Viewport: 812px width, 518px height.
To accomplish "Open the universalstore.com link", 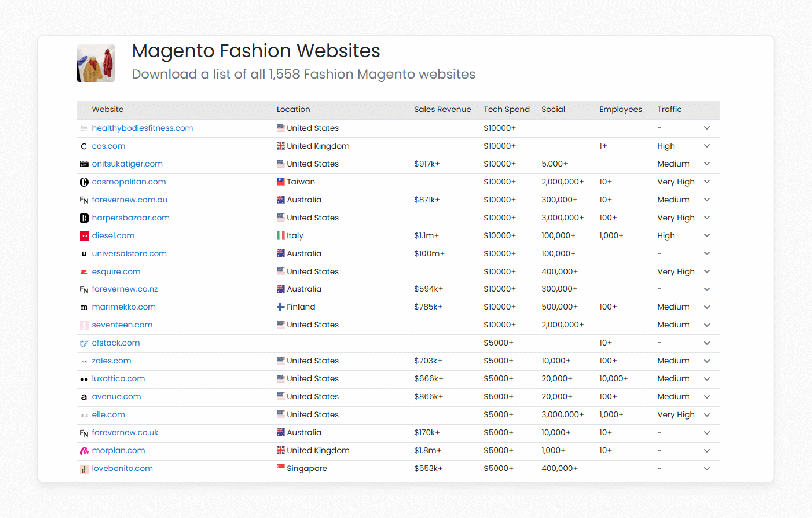I will coord(129,253).
